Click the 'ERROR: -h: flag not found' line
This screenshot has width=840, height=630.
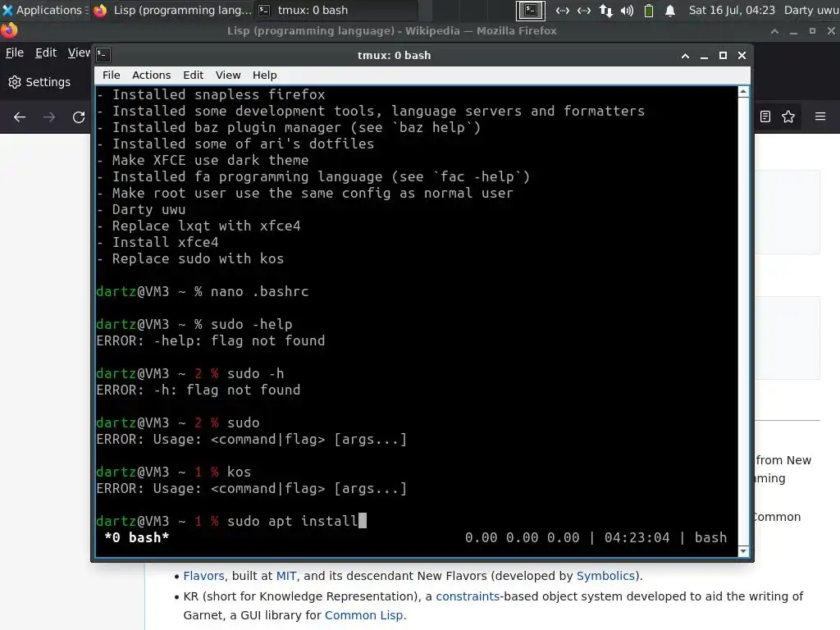199,390
